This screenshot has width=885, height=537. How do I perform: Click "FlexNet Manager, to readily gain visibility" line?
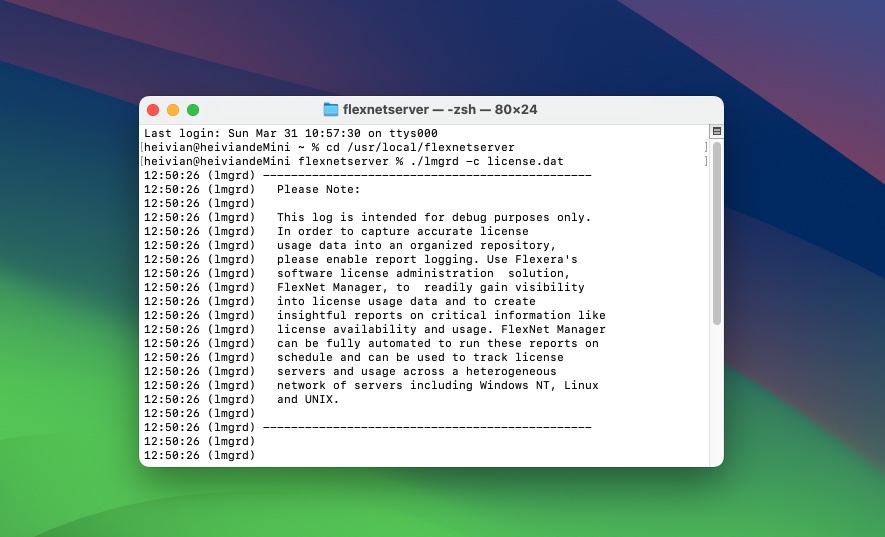click(x=430, y=287)
